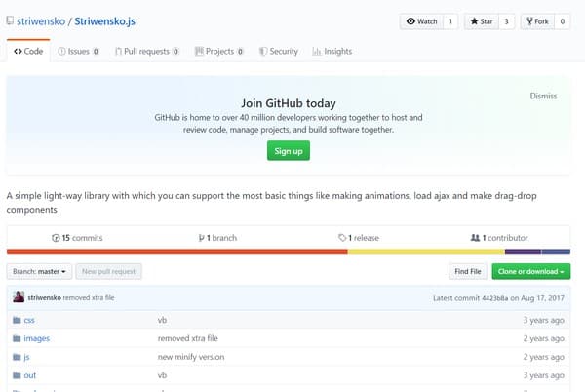The width and height of the screenshot is (585, 392).
Task: Go to the Insights tab
Action: tap(331, 51)
